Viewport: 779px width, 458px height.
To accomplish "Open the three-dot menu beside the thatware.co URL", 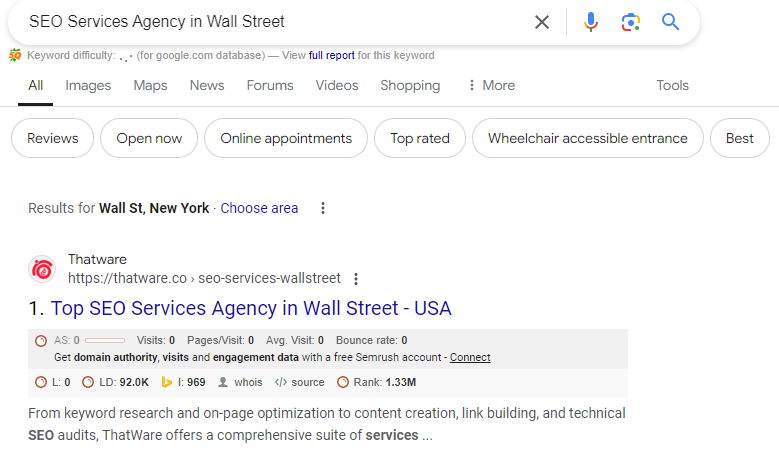I will 356,279.
